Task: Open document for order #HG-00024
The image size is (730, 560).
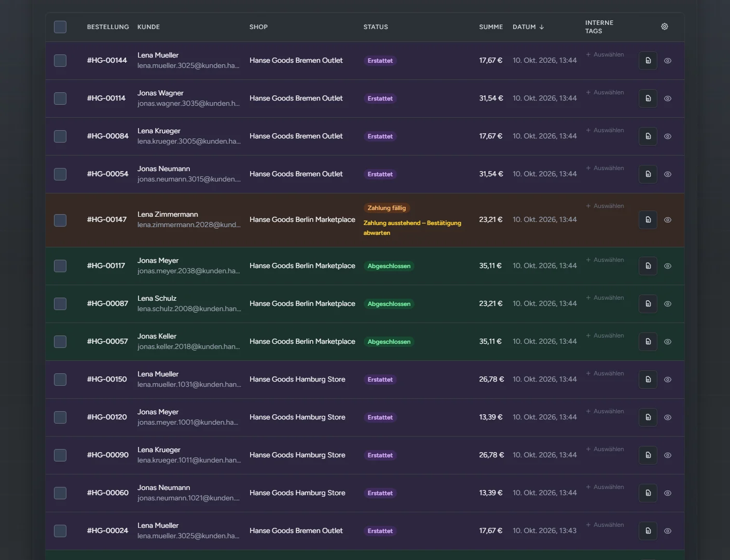Action: click(x=648, y=531)
